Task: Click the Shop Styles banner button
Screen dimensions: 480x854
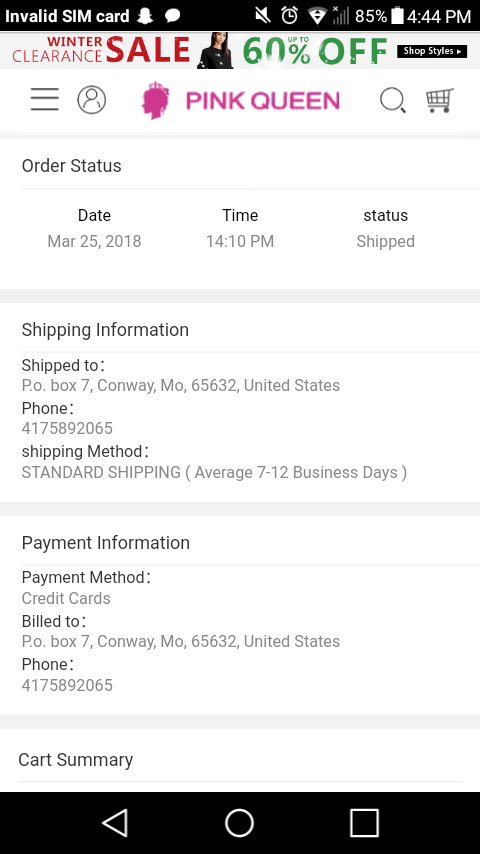Action: tap(432, 51)
